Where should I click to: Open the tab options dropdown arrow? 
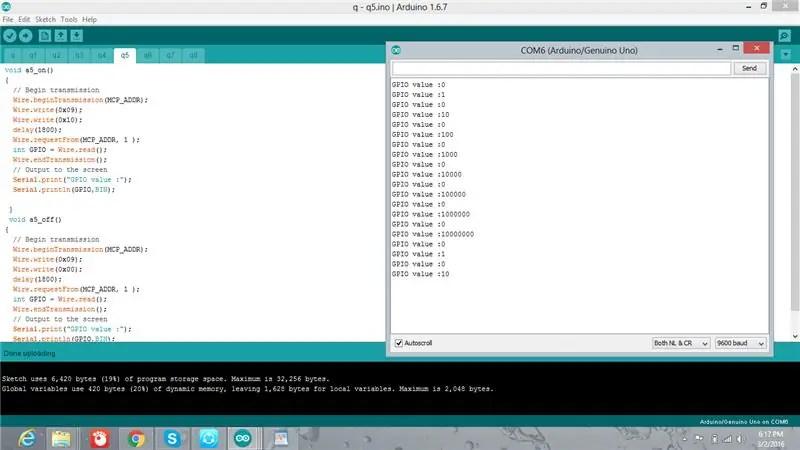tap(786, 55)
